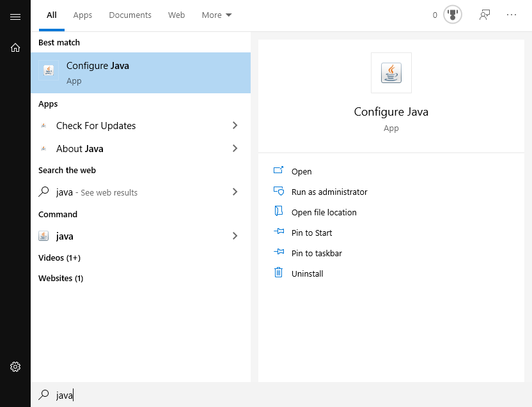
Task: Click the rewards trophy badge icon
Action: click(452, 15)
